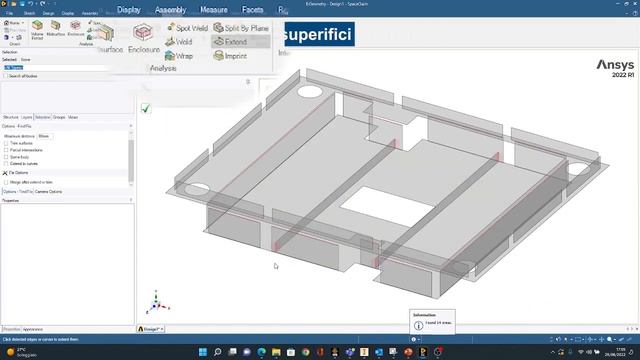Open the Maximum distance dropdown
This screenshot has width=640, height=360.
click(45, 136)
